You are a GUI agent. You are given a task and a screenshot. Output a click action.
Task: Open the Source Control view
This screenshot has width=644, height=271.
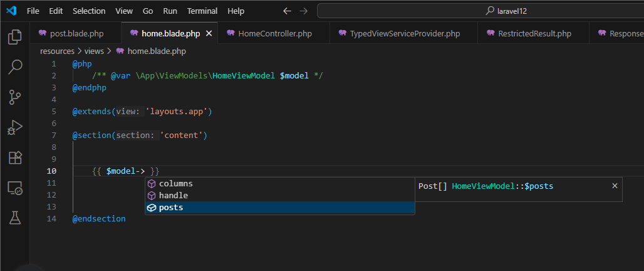(15, 97)
